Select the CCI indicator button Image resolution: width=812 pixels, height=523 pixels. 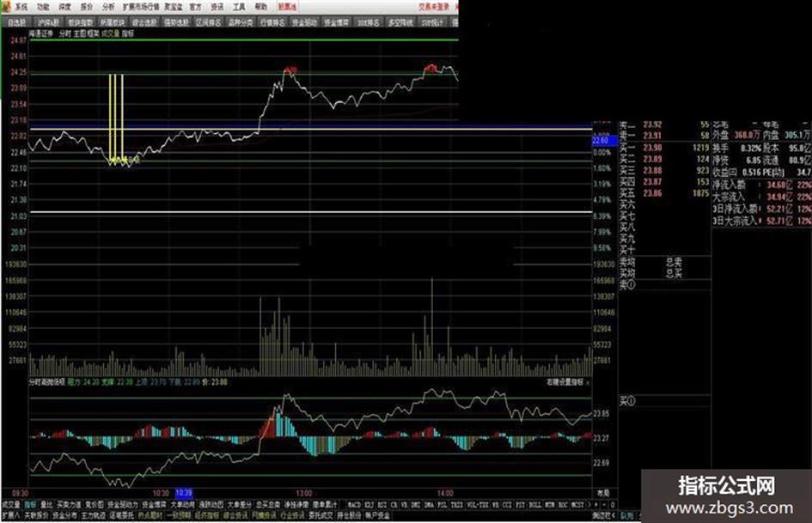coord(507,505)
